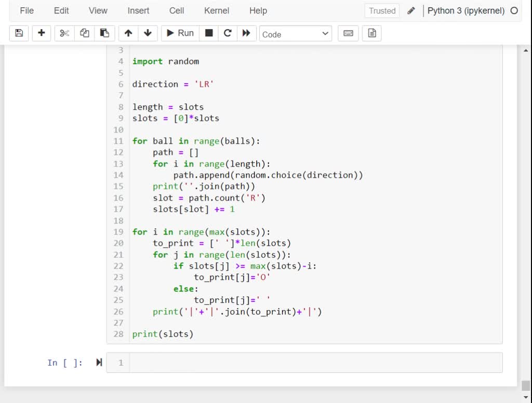
Task: Expand the Insert menu
Action: 138,10
